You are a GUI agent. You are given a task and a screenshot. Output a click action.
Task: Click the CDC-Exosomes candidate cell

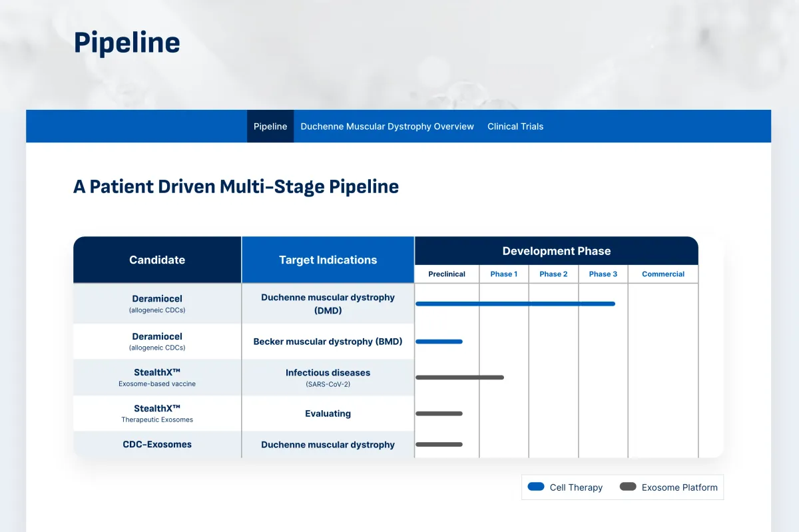[157, 444]
